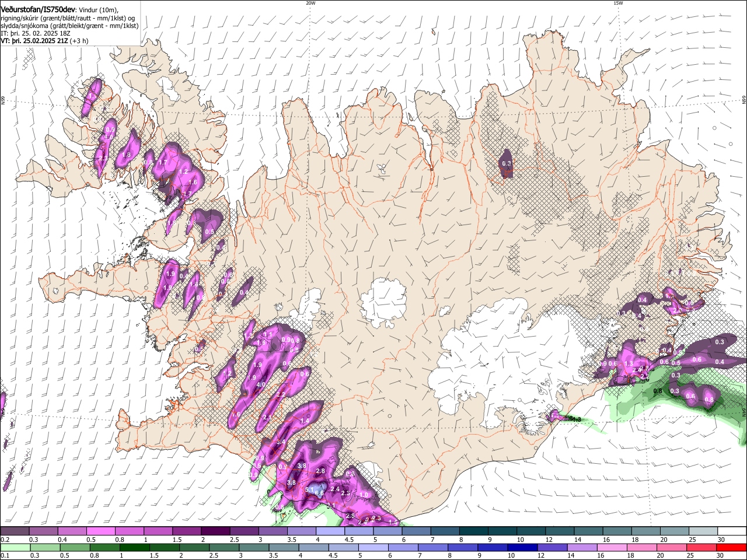Click the lone 0.3 value in northern Iceland
The width and height of the screenshot is (747, 560).
[507, 164]
